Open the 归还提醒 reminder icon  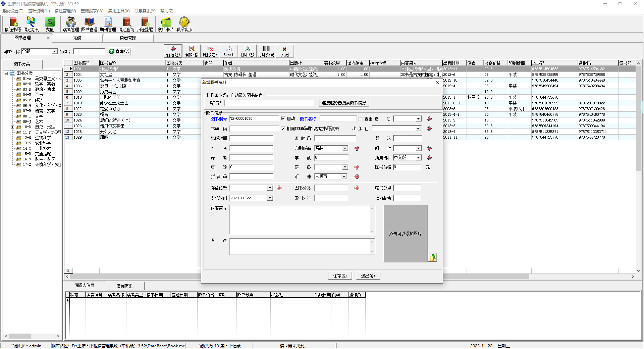coord(145,24)
